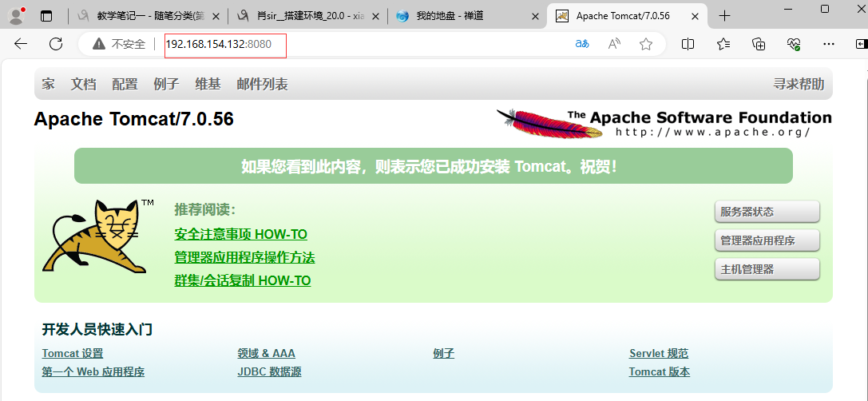Close the 教学笔记一 tab
This screenshot has width=868, height=401.
click(217, 17)
